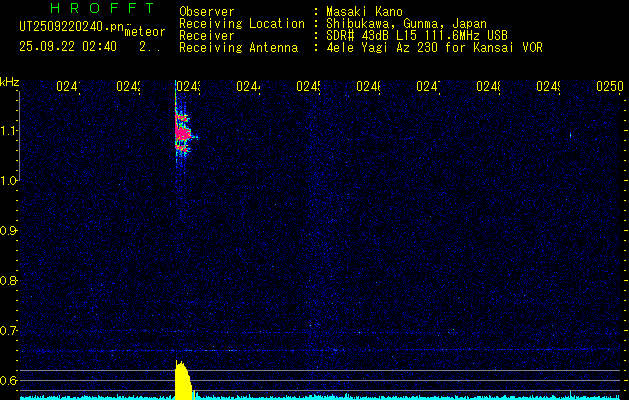Click the small echo dot near 0249
Screen dimensions: 629x400
(570, 135)
